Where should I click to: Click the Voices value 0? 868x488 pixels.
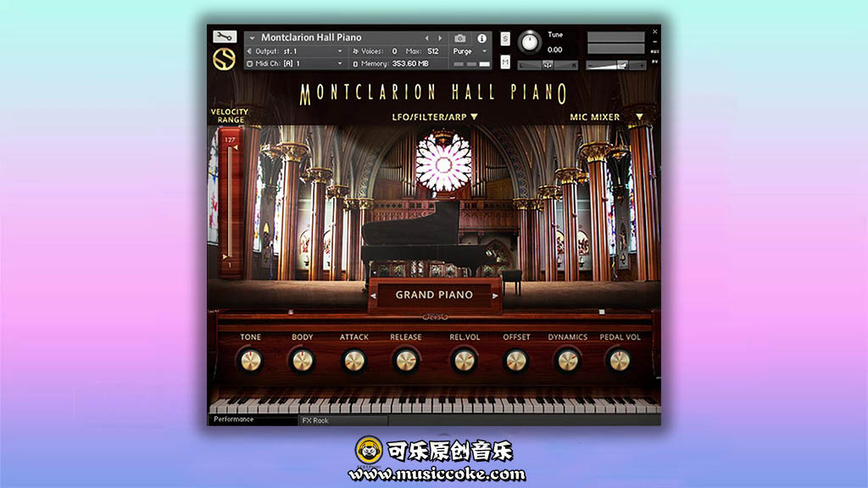(395, 52)
